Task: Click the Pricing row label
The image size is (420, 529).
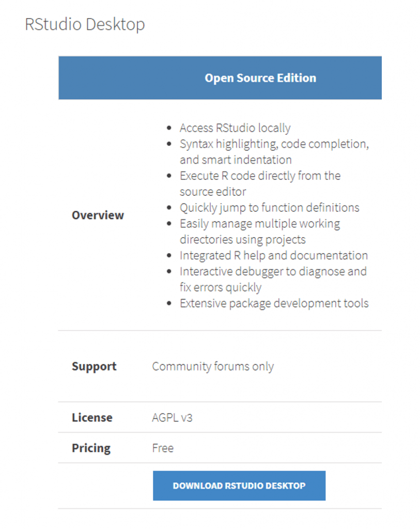Action: (91, 448)
